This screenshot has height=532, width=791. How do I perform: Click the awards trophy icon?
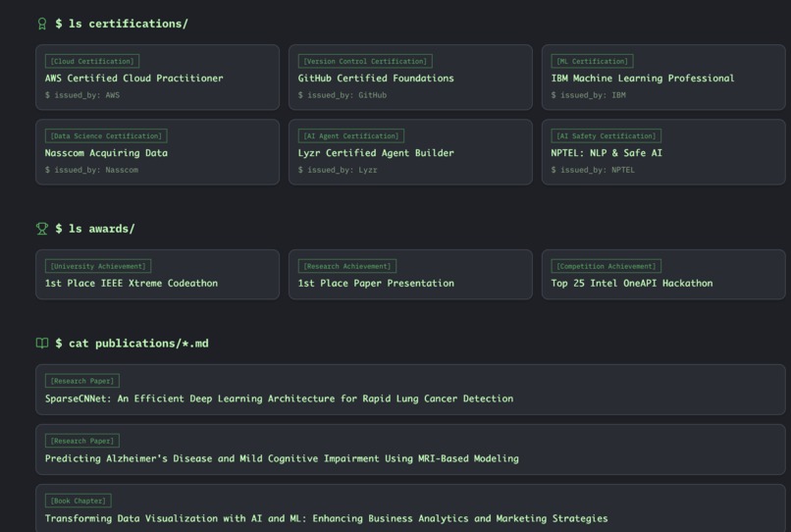pyautogui.click(x=42, y=229)
